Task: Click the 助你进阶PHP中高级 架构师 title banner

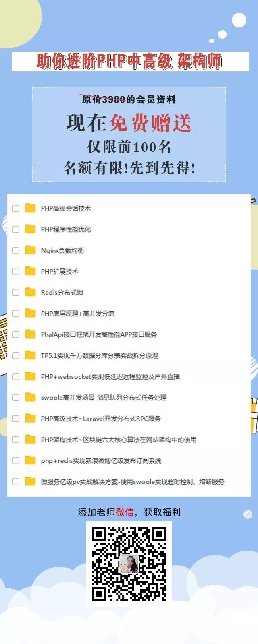Action: 130,62
